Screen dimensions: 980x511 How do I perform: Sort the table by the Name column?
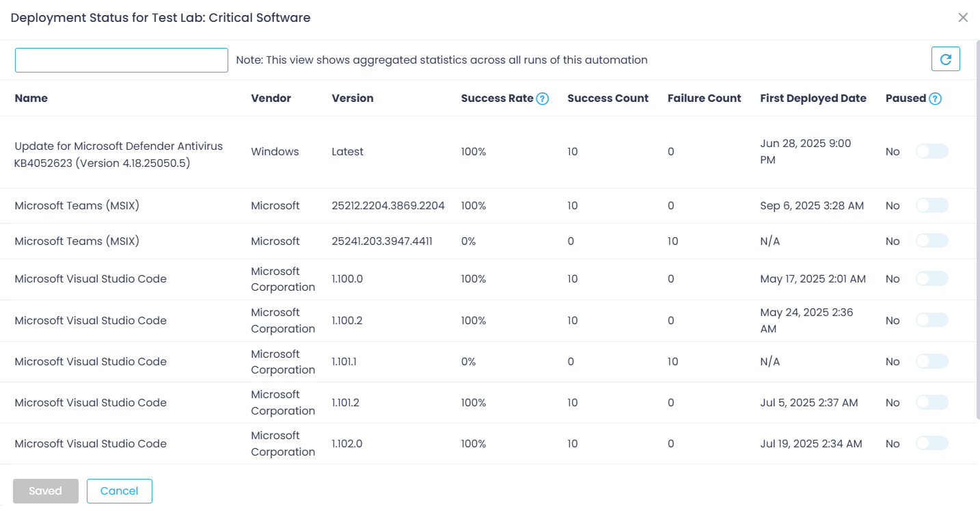[31, 98]
